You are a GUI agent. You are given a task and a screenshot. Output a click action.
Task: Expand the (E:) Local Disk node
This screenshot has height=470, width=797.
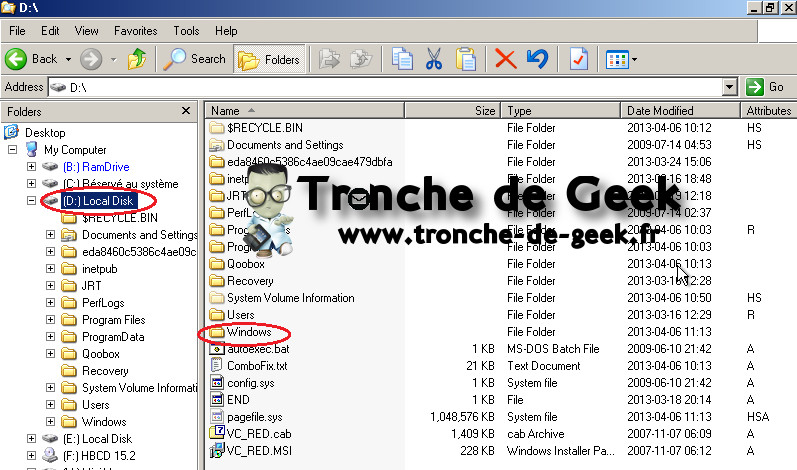tap(32, 438)
